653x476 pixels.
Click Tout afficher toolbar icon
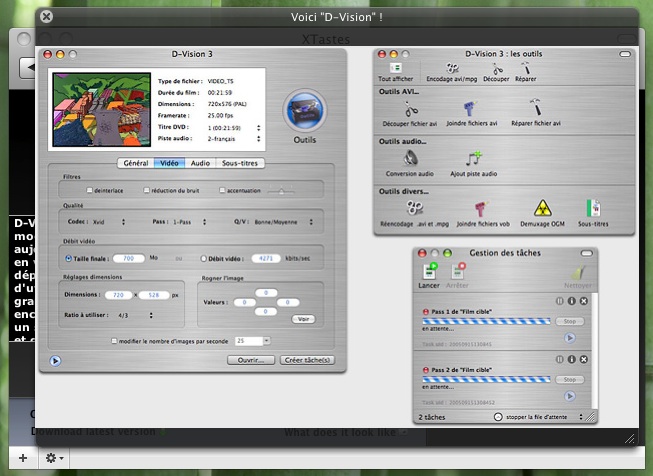[x=395, y=68]
